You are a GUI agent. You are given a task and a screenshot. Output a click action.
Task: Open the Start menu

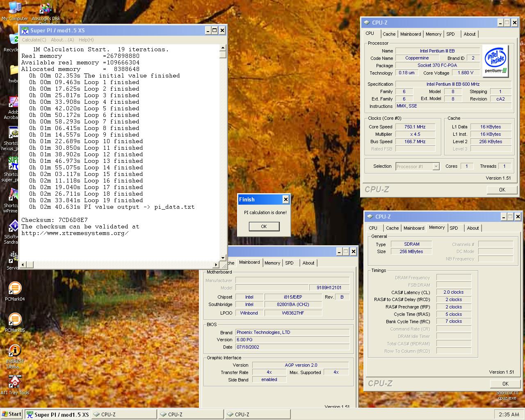tap(11, 414)
